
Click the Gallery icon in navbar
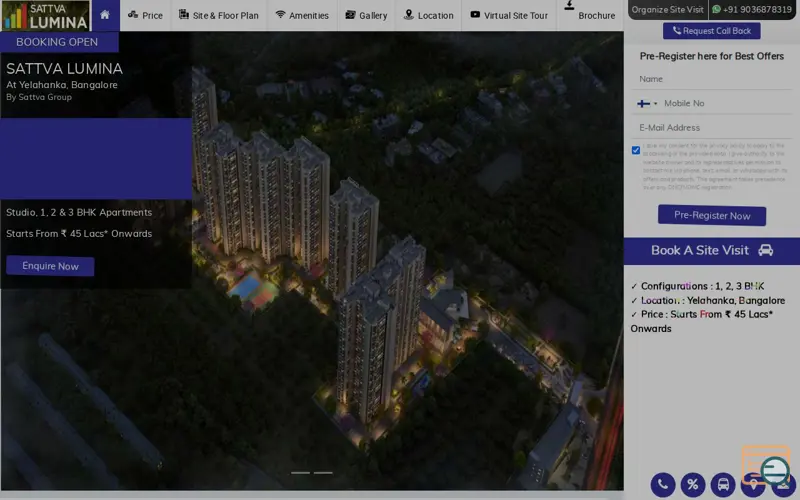(x=350, y=15)
